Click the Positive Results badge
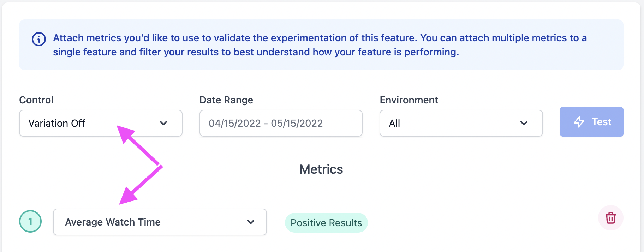The image size is (644, 252). [326, 222]
